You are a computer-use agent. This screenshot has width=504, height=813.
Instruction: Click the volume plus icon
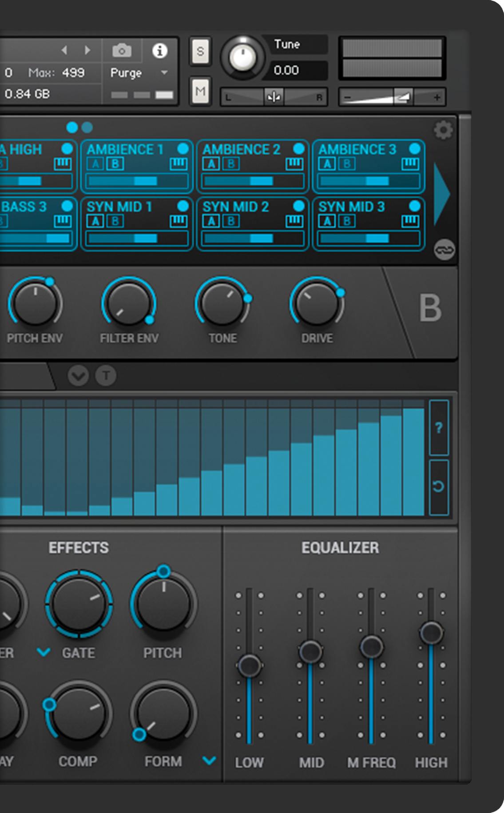[437, 97]
